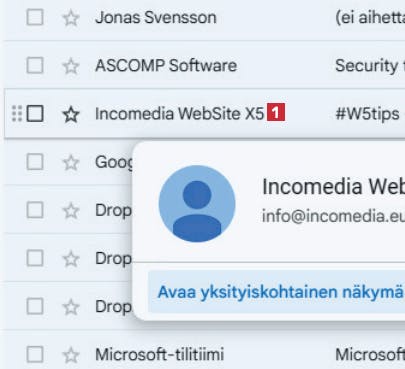The height and width of the screenshot is (369, 405).
Task: Click the red 1 badge next to Incomedia
Action: [x=276, y=112]
